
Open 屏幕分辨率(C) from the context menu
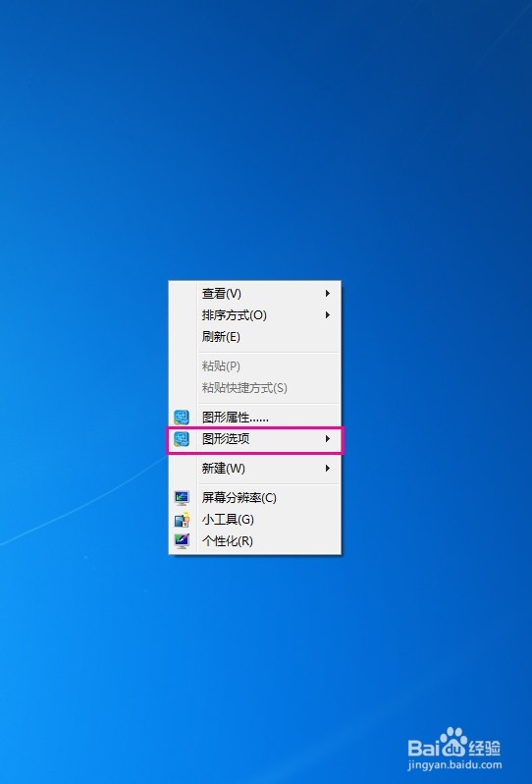(255, 498)
